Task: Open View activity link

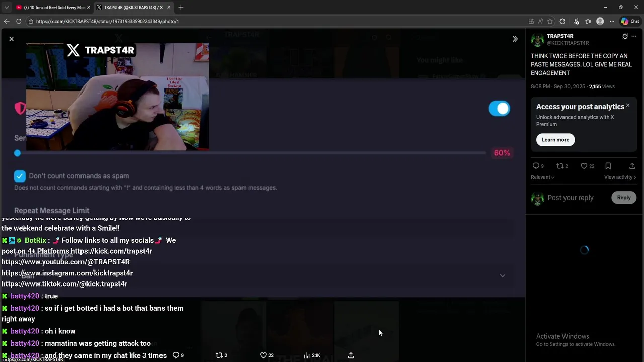Action: 620,177
